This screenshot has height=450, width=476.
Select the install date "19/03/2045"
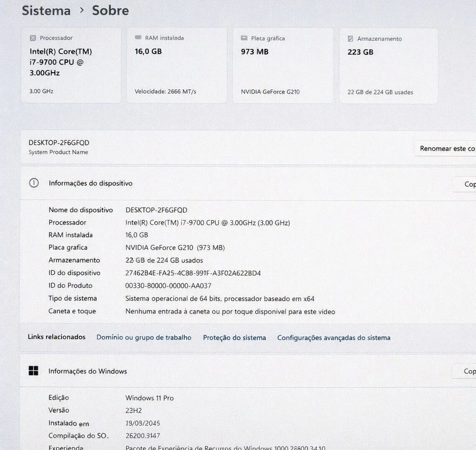click(142, 423)
